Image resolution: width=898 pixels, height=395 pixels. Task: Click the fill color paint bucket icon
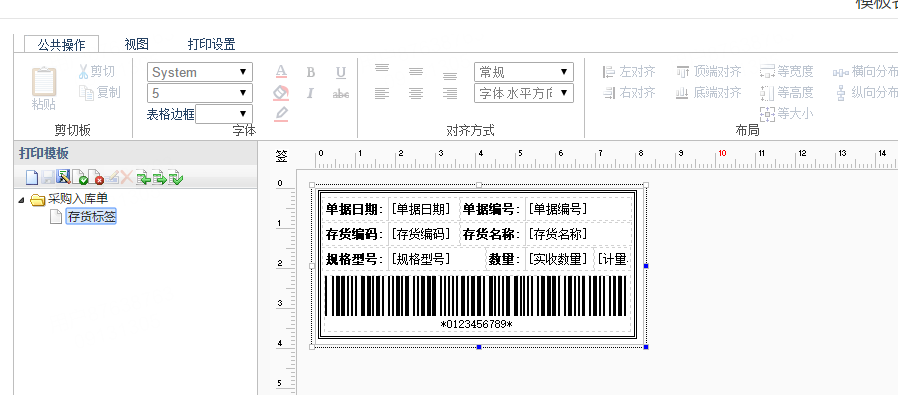click(281, 93)
